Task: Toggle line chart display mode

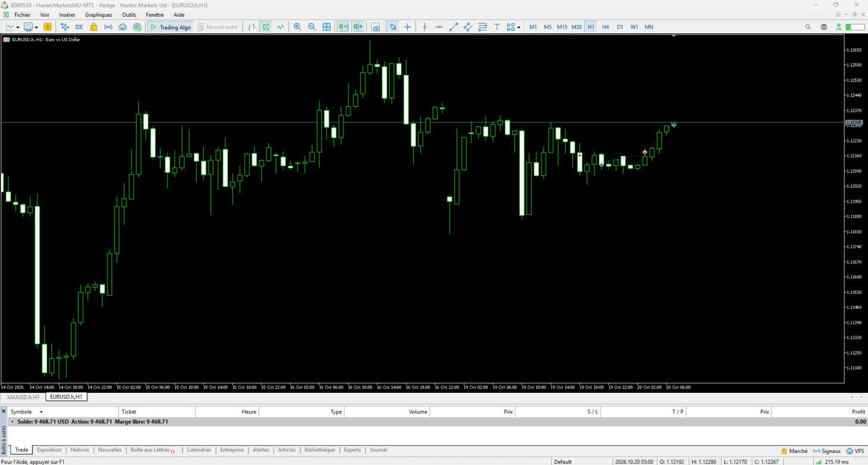Action: (x=280, y=27)
